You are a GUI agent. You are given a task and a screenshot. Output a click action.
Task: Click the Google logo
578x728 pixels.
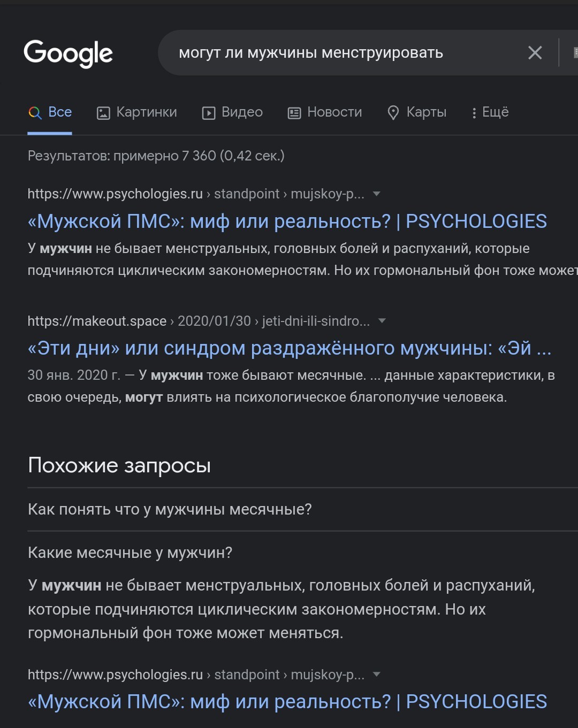coord(68,53)
